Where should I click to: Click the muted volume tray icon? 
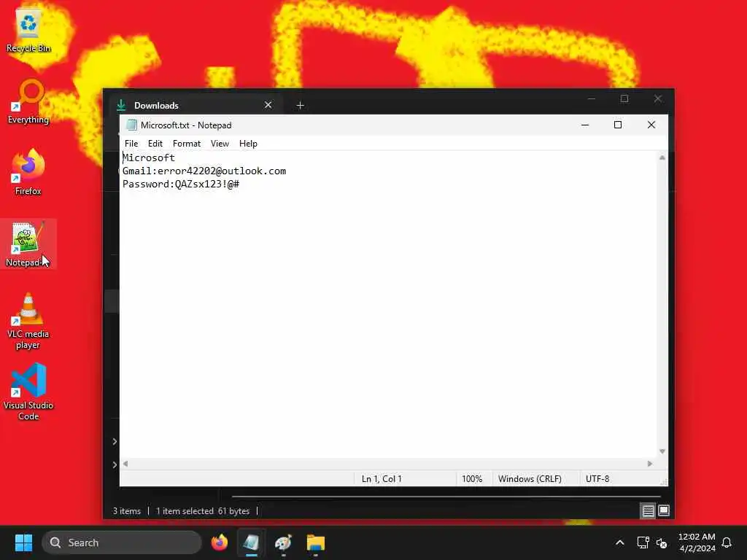click(x=662, y=542)
